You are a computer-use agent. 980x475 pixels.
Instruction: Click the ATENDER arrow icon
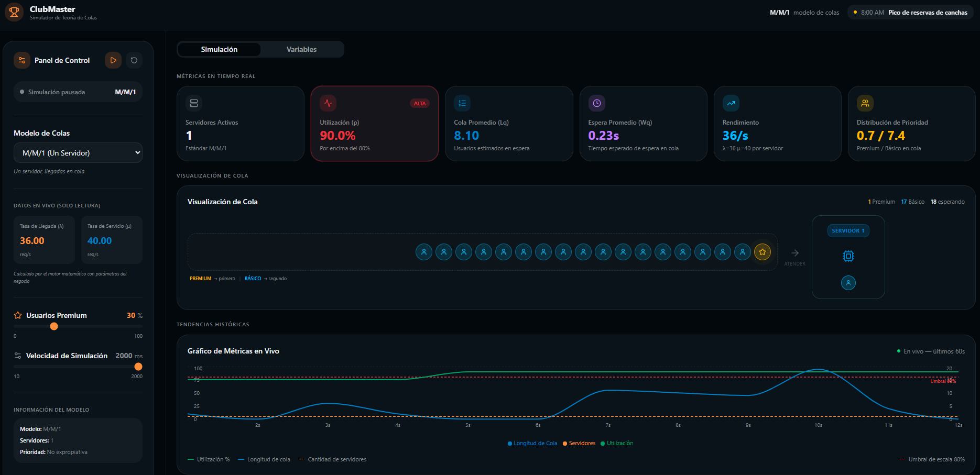coord(795,253)
